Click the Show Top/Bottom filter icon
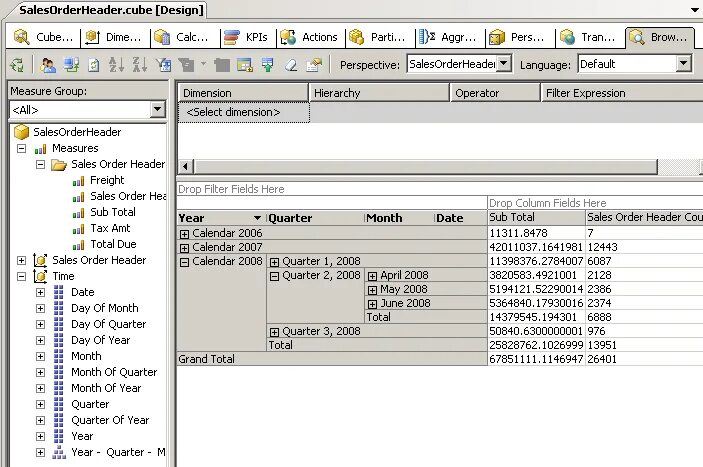Screen dimensions: 703x467 tap(187, 65)
